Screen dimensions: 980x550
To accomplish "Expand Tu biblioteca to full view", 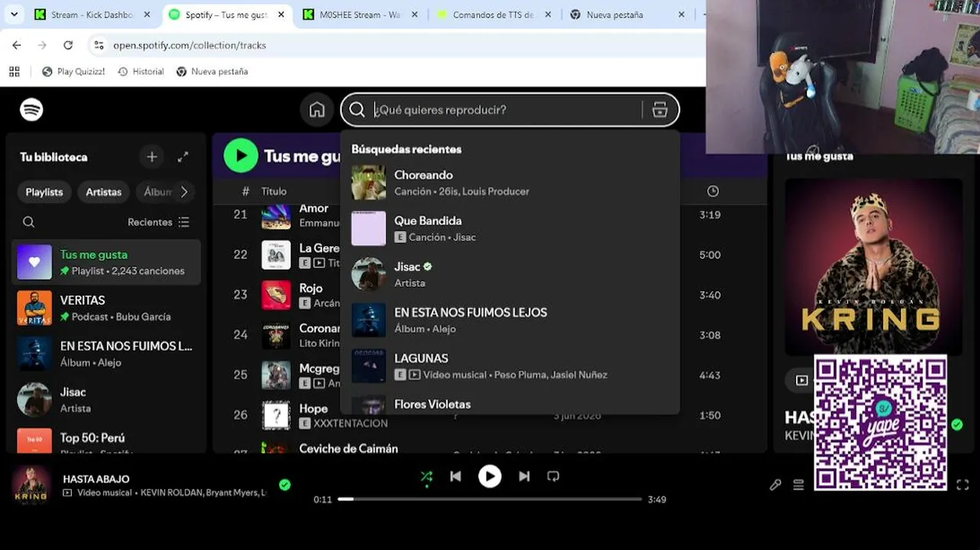I will (x=183, y=157).
